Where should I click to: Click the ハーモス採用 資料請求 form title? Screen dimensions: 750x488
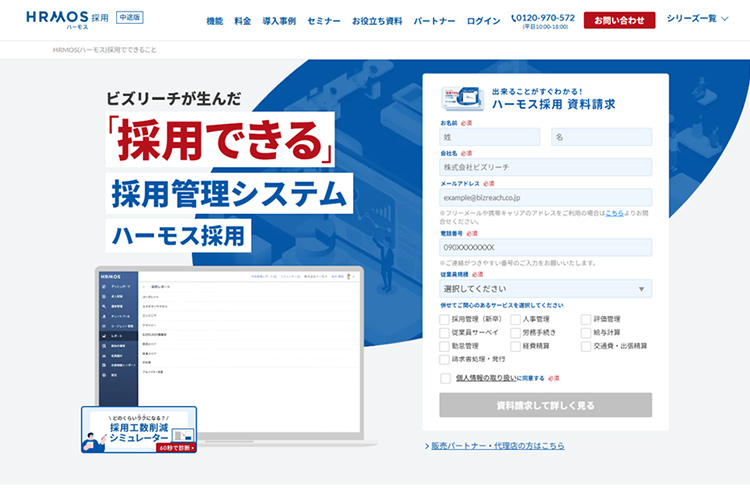point(553,104)
